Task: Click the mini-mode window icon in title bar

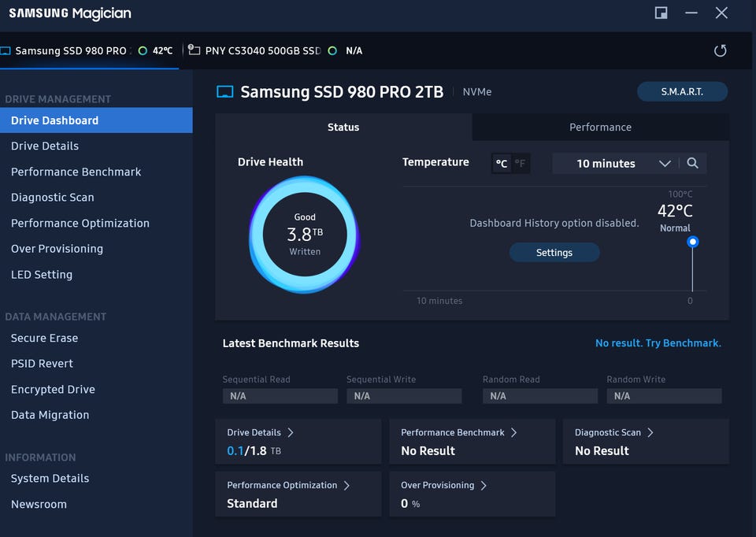Action: (x=661, y=13)
